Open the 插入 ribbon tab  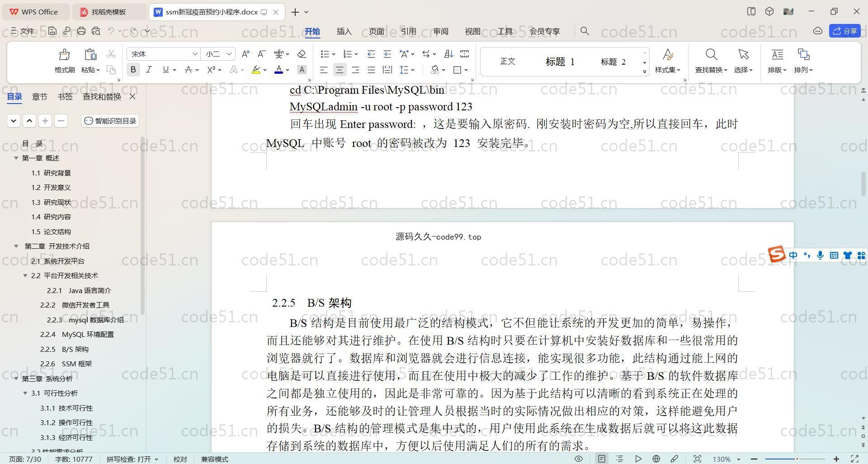point(344,31)
